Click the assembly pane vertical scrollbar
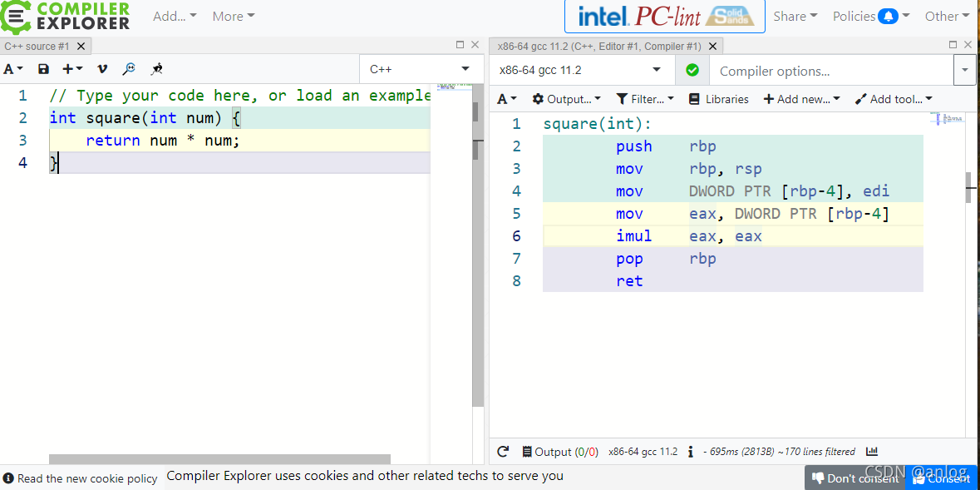This screenshot has height=490, width=980. tap(968, 186)
